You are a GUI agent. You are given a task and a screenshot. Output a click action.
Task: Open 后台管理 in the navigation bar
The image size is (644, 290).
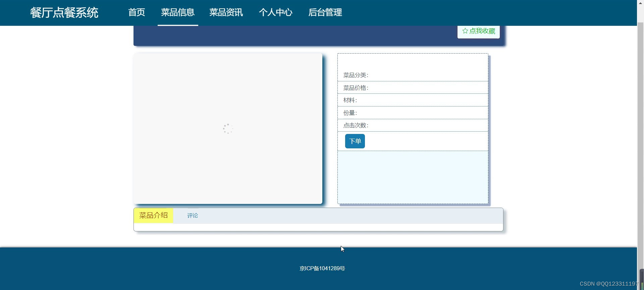325,13
